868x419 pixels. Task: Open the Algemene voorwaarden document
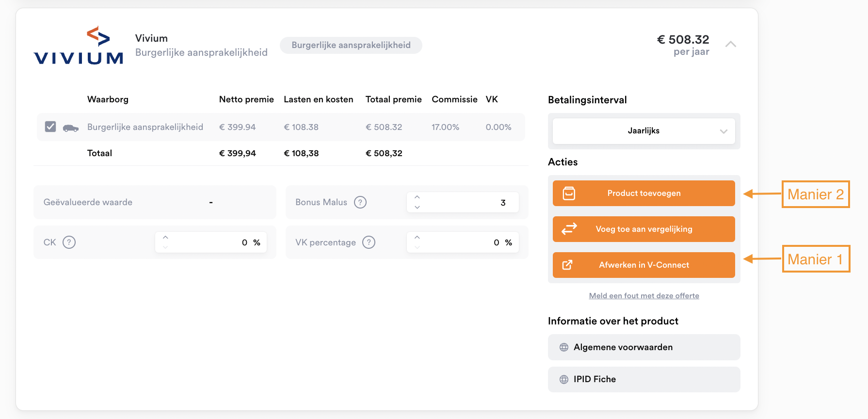coord(644,347)
